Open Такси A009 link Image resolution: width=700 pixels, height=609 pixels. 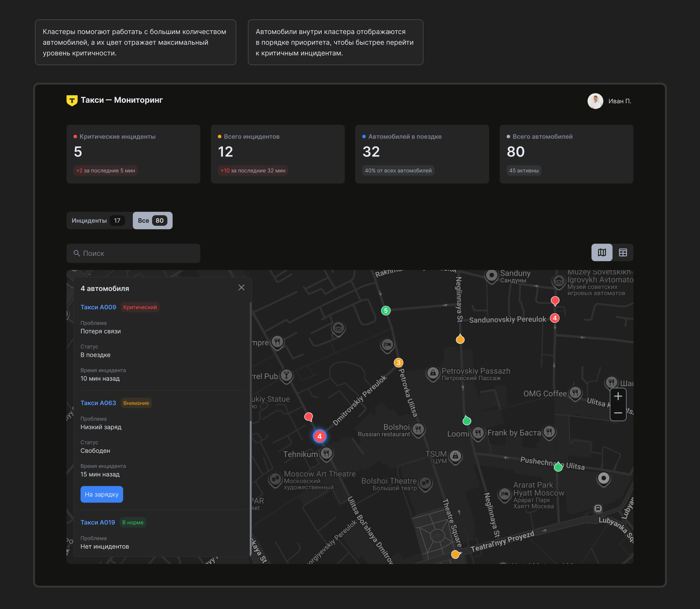[x=98, y=307]
